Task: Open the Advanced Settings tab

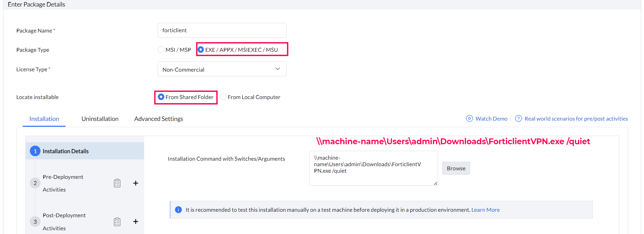Action: click(x=159, y=119)
